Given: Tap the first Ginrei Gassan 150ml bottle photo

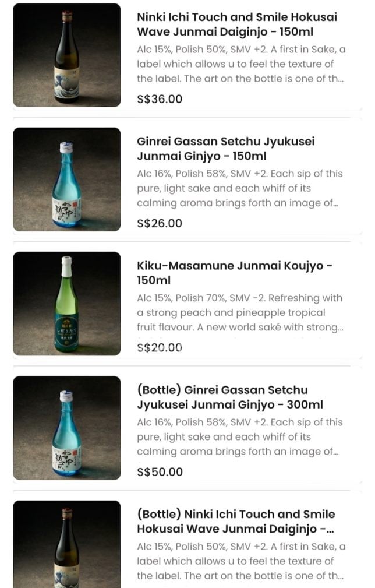Looking at the screenshot, I should tap(66, 179).
